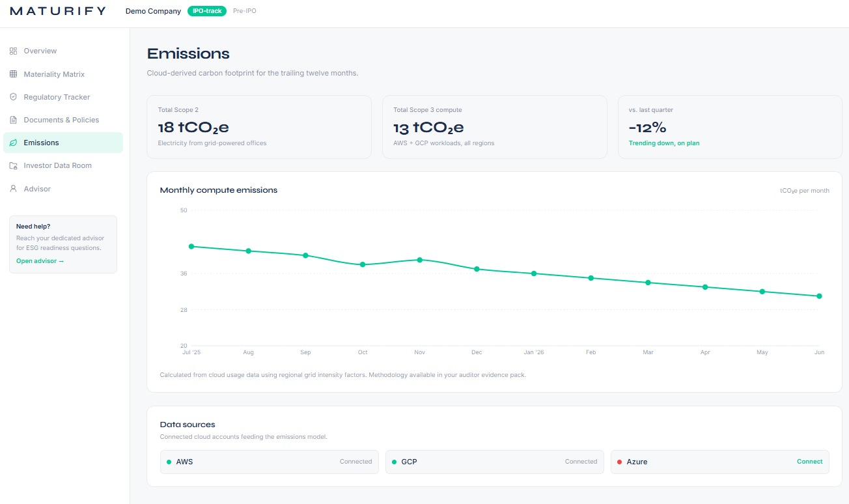Select the Sep data point on chart
This screenshot has width=849, height=504.
tap(305, 255)
